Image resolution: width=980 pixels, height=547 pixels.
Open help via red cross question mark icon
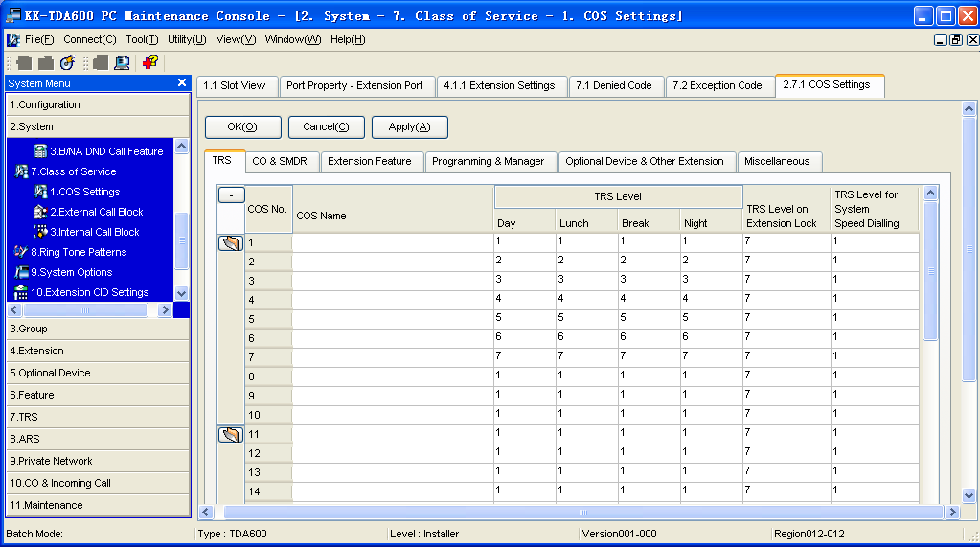(x=150, y=62)
